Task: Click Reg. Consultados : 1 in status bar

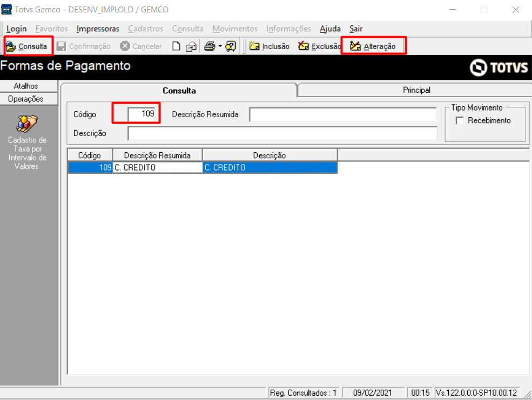Action: click(304, 393)
